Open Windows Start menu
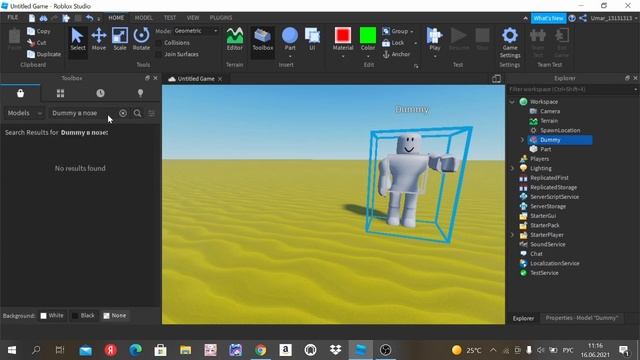640x360 pixels. 12,350
